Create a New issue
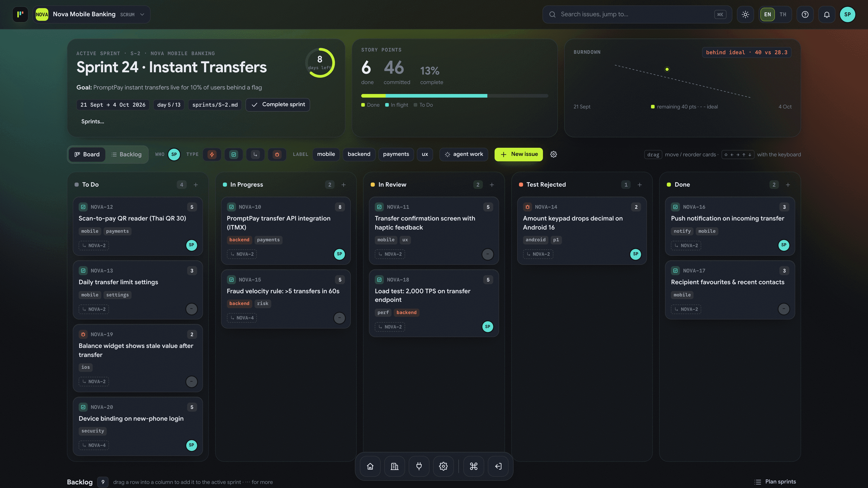868x488 pixels. point(519,154)
